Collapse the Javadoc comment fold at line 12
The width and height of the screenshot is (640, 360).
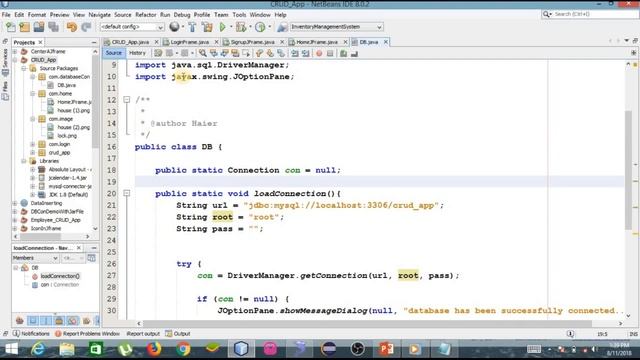coord(127,100)
